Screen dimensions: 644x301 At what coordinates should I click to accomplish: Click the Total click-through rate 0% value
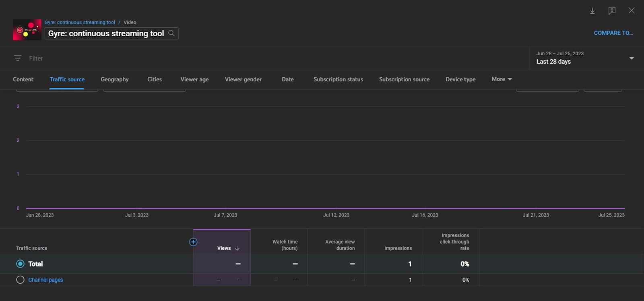click(x=465, y=264)
